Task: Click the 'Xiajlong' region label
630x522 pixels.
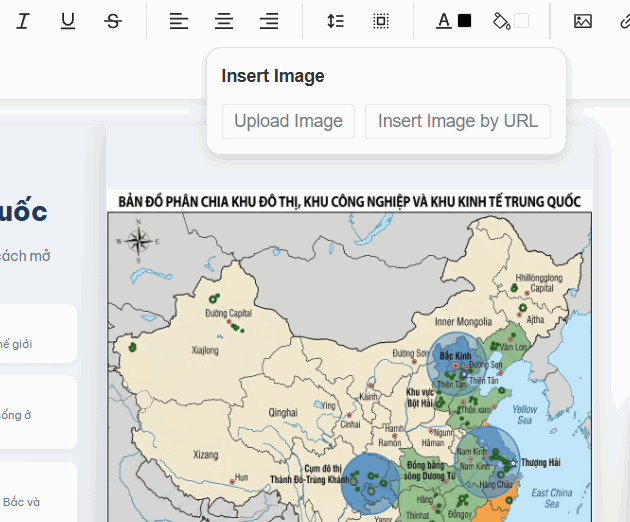Action: (x=205, y=350)
